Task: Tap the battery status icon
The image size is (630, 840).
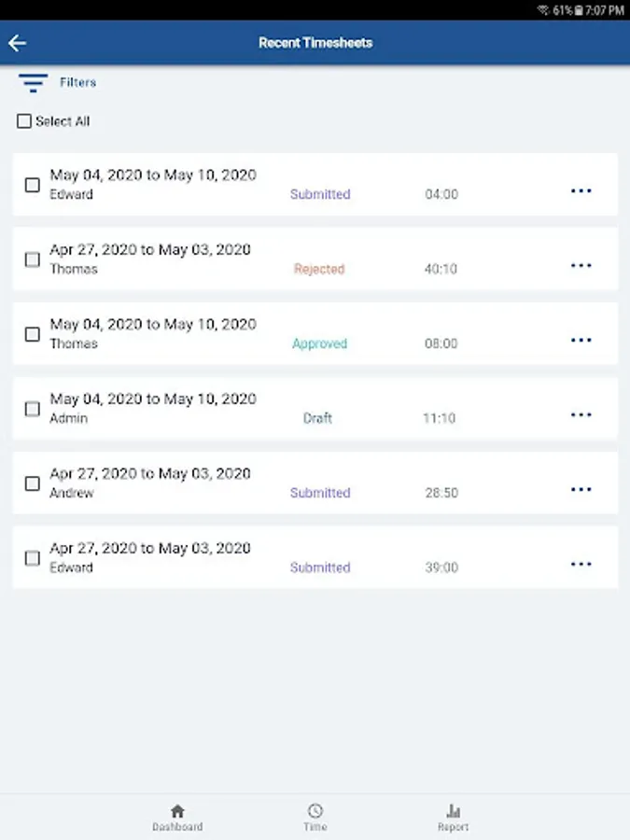Action: click(579, 9)
